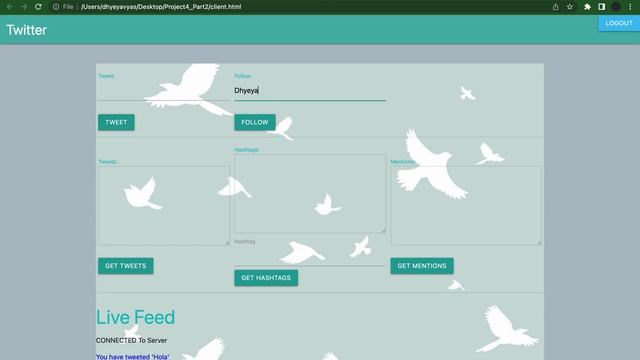The height and width of the screenshot is (360, 640).
Task: Click the Twitter title in the header
Action: (27, 30)
